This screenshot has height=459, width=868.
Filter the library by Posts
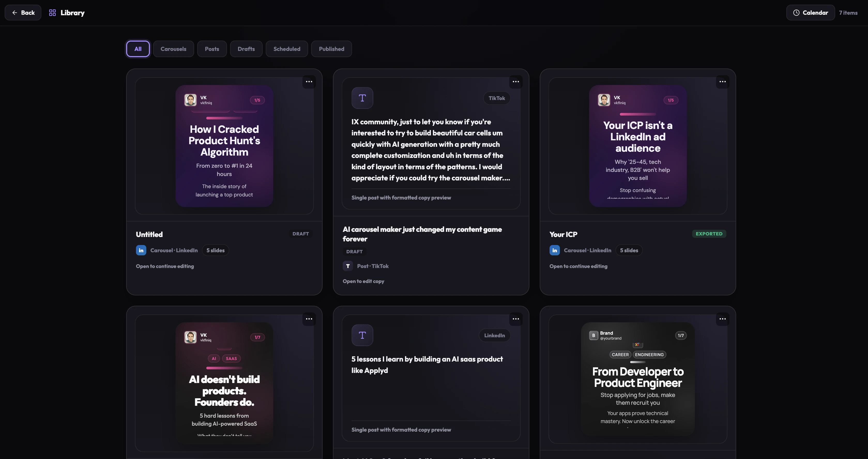coord(212,49)
